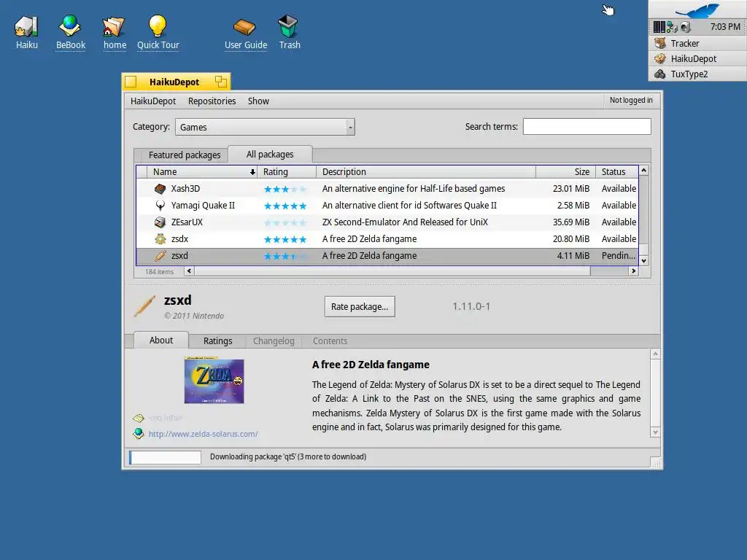747x560 pixels.
Task: Click description scroll up arrow
Action: (656, 354)
